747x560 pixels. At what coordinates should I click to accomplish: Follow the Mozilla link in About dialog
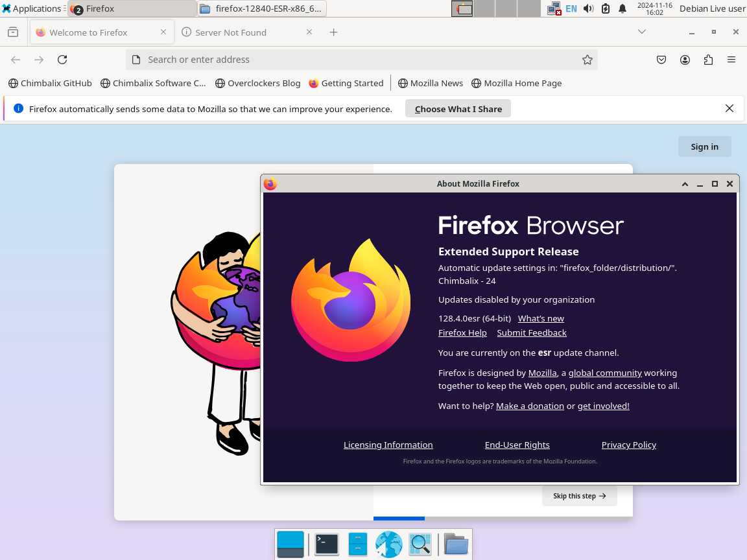tap(542, 373)
